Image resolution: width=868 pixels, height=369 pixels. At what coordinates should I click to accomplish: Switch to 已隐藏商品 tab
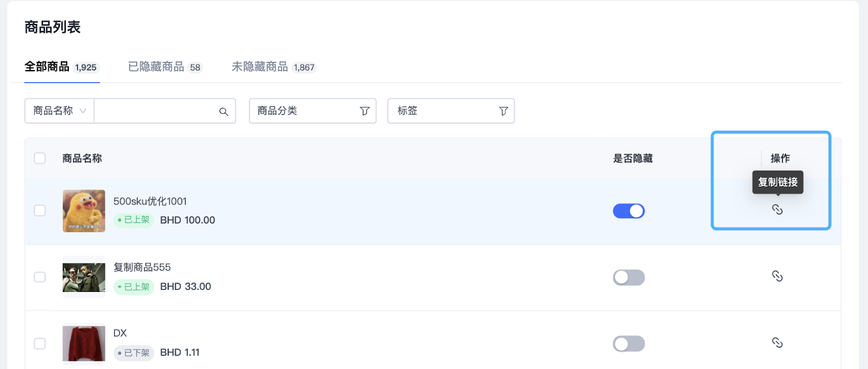point(164,67)
